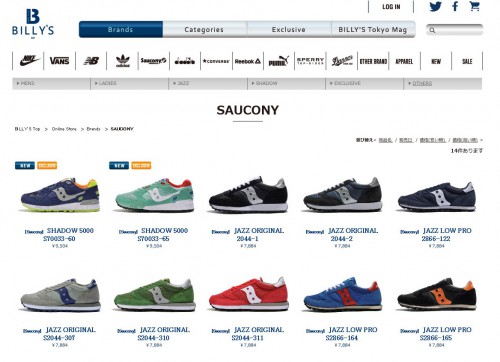Open the Online Store breadcrumb link
The height and width of the screenshot is (362, 500).
(x=64, y=129)
